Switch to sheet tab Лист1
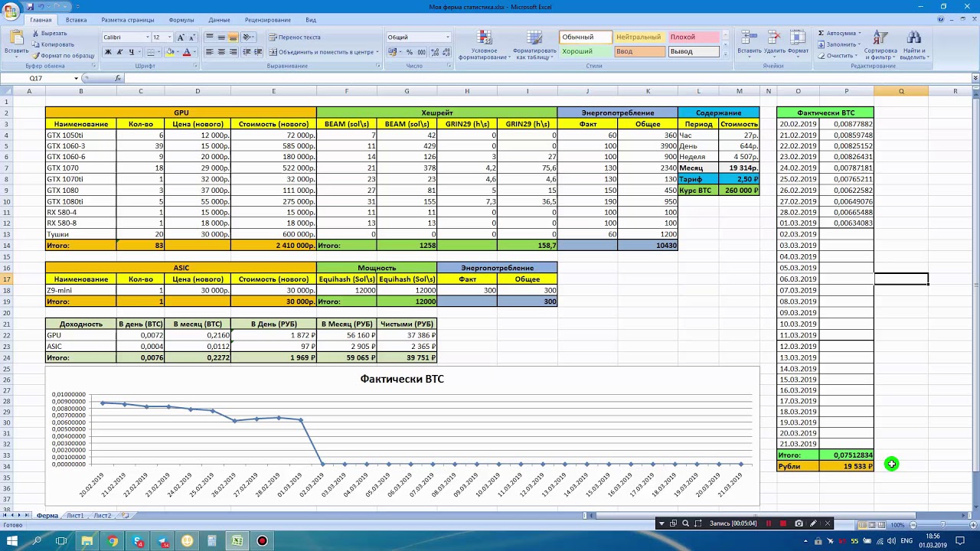The image size is (980, 551). [x=75, y=516]
